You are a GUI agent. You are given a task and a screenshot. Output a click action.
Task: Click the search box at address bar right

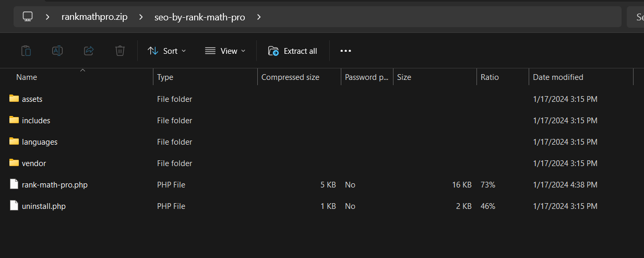click(x=635, y=17)
